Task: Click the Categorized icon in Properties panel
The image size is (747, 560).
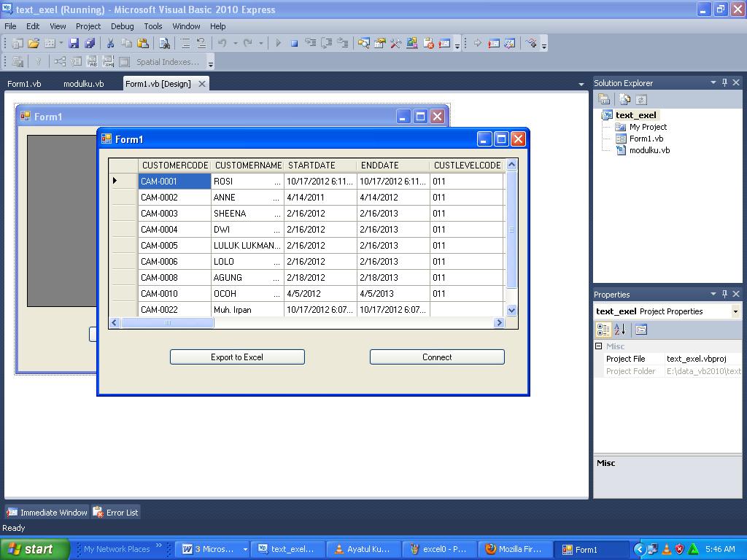Action: point(603,329)
